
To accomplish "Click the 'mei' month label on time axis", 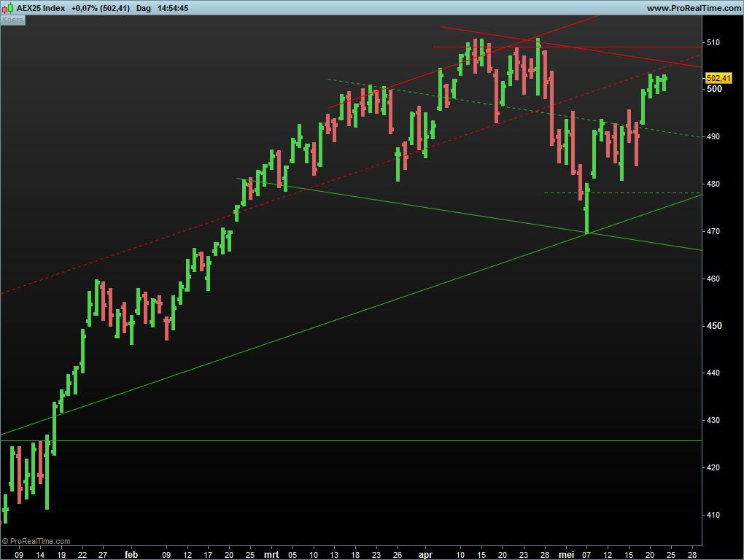I will pos(567,554).
